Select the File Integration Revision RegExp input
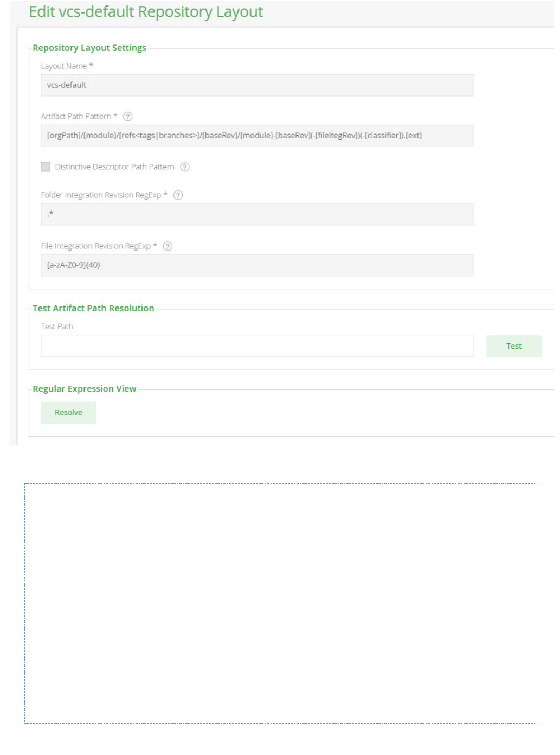The width and height of the screenshot is (560, 755). coord(257,265)
